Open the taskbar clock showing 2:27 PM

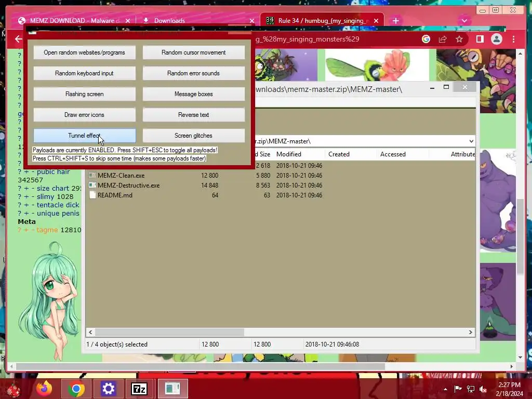(x=509, y=389)
